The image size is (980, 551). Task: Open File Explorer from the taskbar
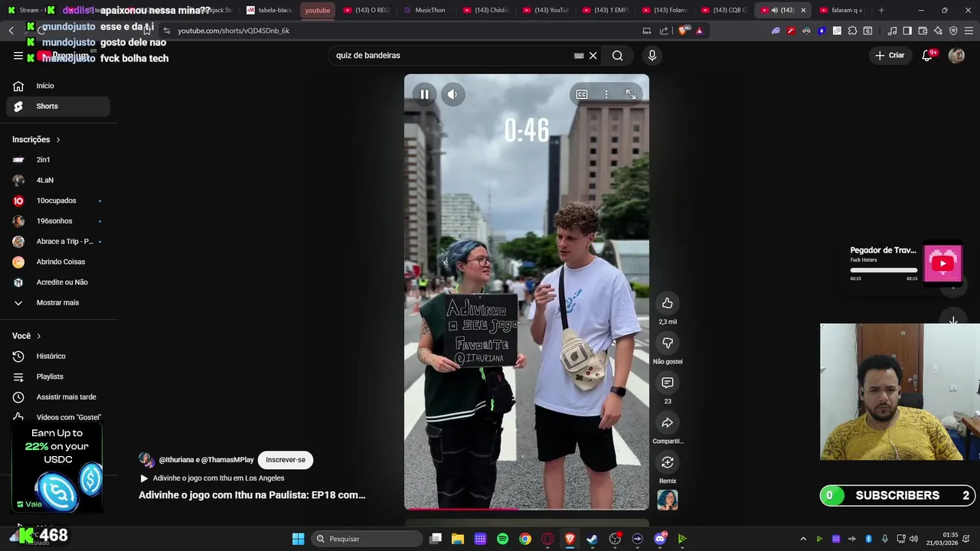coord(458,539)
